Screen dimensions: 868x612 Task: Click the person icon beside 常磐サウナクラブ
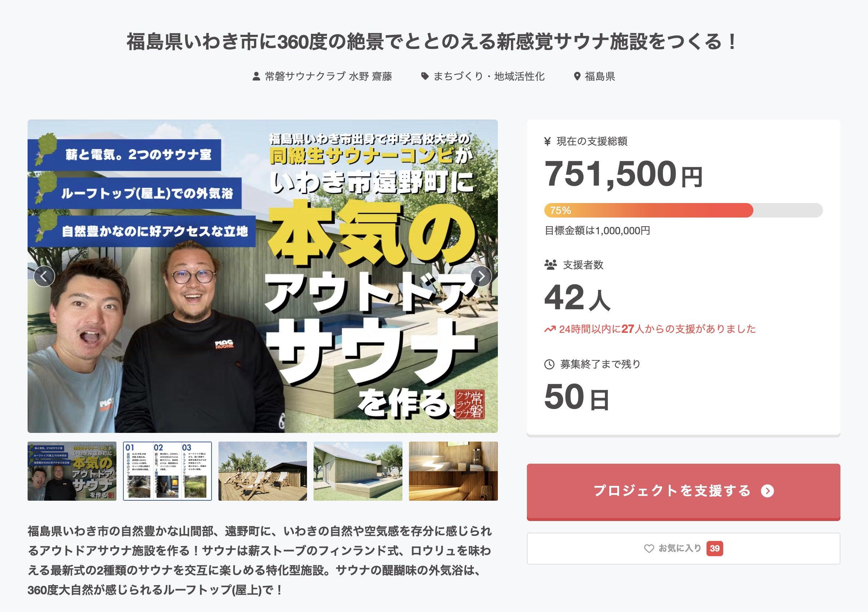[256, 76]
